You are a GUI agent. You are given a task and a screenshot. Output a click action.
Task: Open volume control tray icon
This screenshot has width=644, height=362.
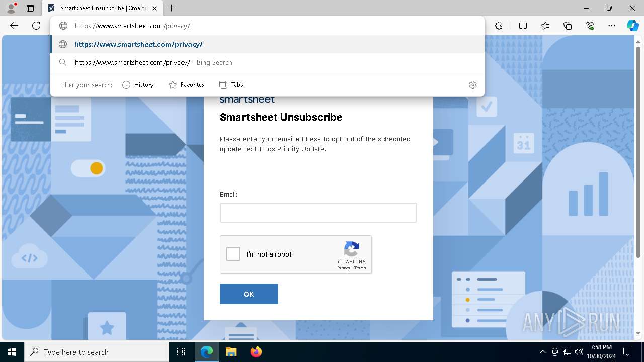click(x=579, y=352)
